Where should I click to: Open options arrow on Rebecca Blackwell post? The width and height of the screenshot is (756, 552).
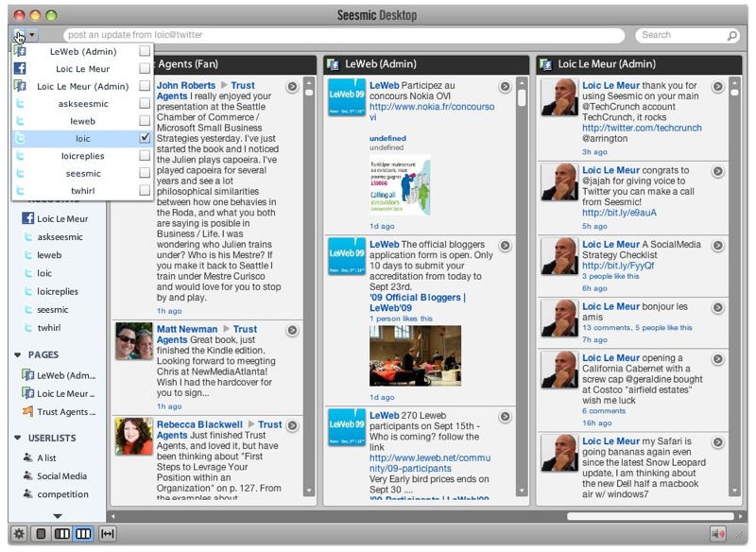(x=292, y=425)
